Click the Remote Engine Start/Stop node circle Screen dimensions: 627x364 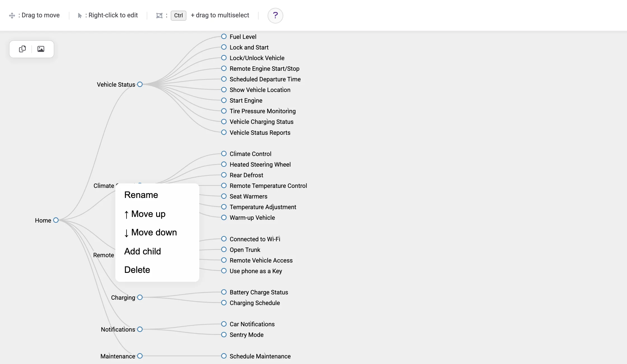coord(224,68)
